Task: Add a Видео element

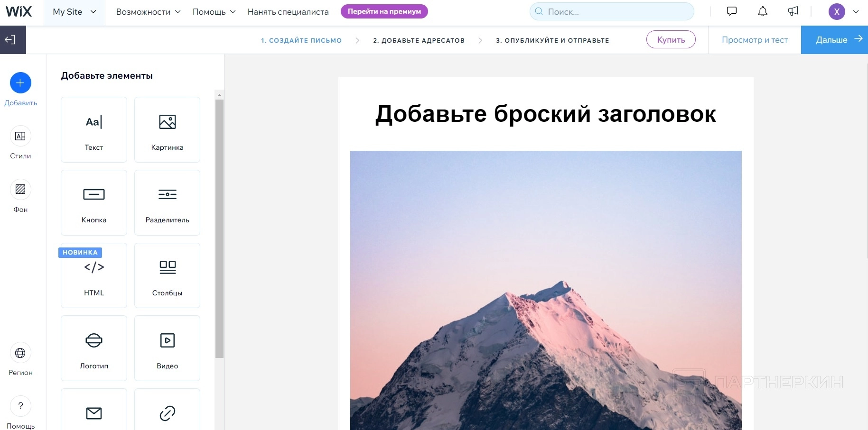Action: click(x=167, y=348)
